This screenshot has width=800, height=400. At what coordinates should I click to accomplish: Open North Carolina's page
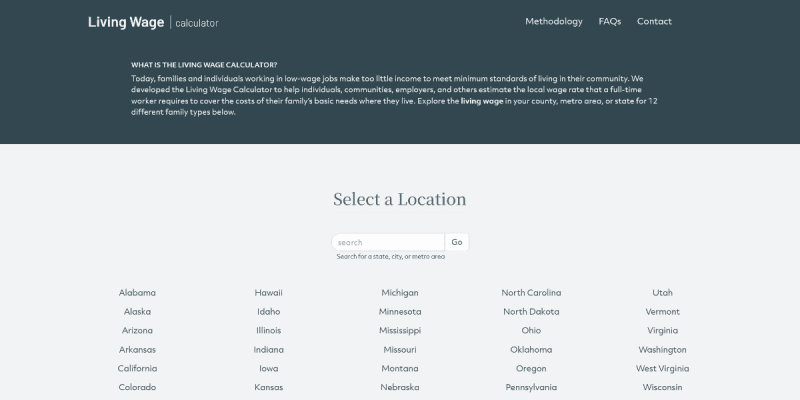tap(531, 293)
